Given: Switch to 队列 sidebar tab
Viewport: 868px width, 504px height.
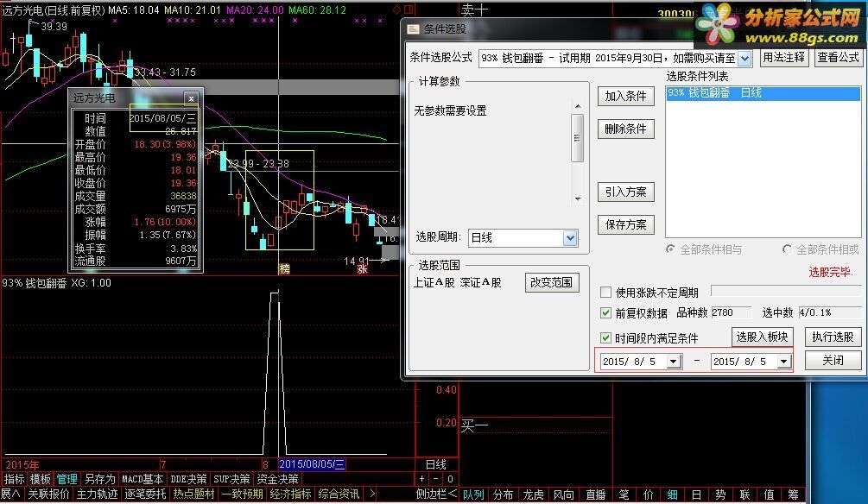Looking at the screenshot, I should coord(473,495).
